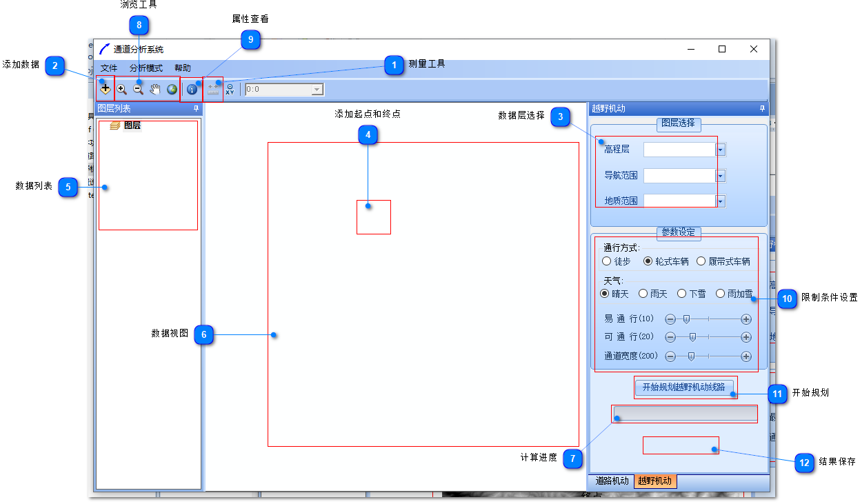Select the Zoom Out magnifier tool
860x504 pixels.
tap(138, 89)
